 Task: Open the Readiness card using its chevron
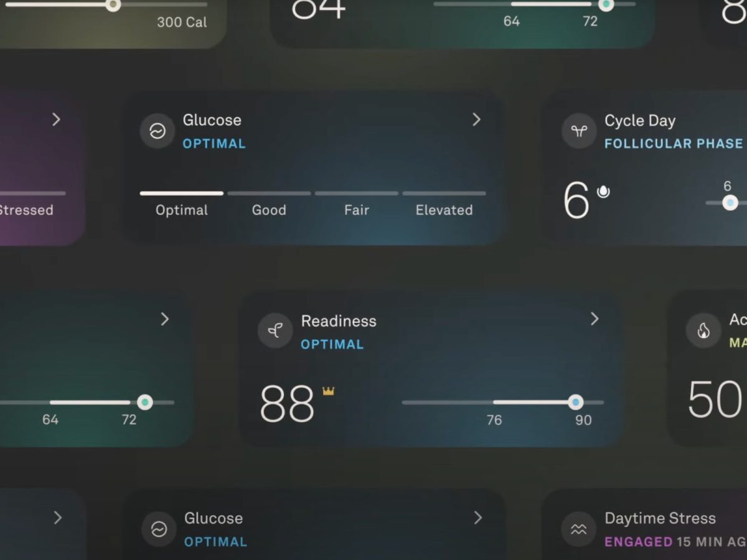pyautogui.click(x=594, y=319)
